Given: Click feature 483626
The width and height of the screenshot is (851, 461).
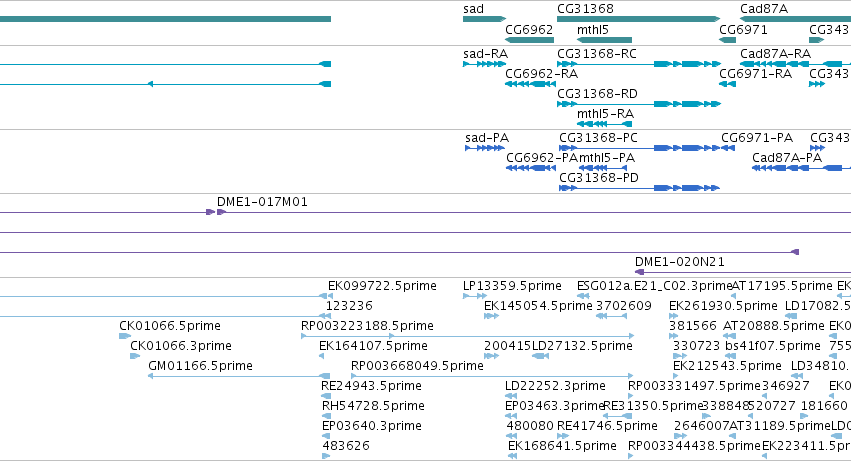Looking at the screenshot, I should click(x=346, y=447).
